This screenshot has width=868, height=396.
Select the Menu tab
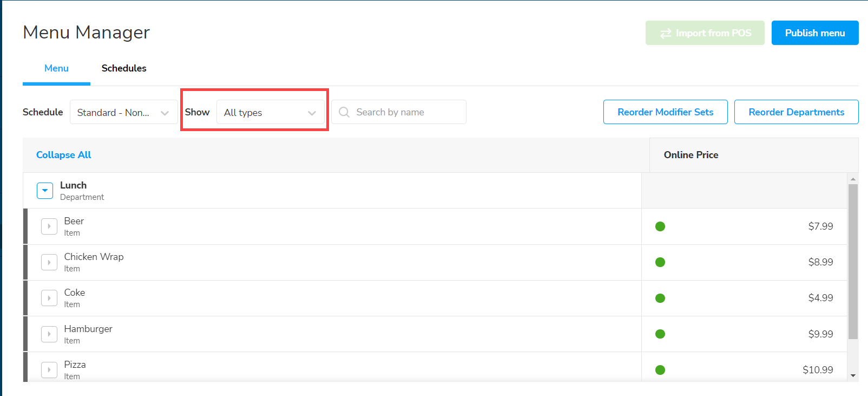pyautogui.click(x=56, y=68)
